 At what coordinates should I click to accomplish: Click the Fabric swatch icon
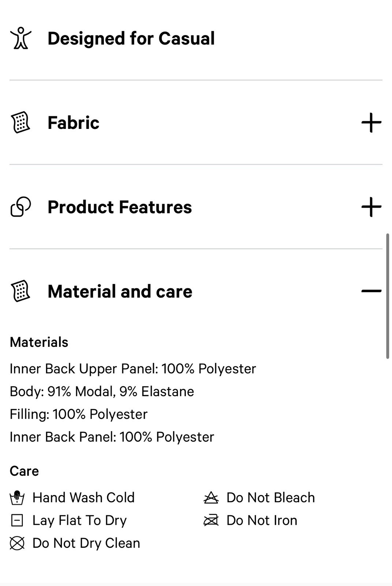coord(20,122)
